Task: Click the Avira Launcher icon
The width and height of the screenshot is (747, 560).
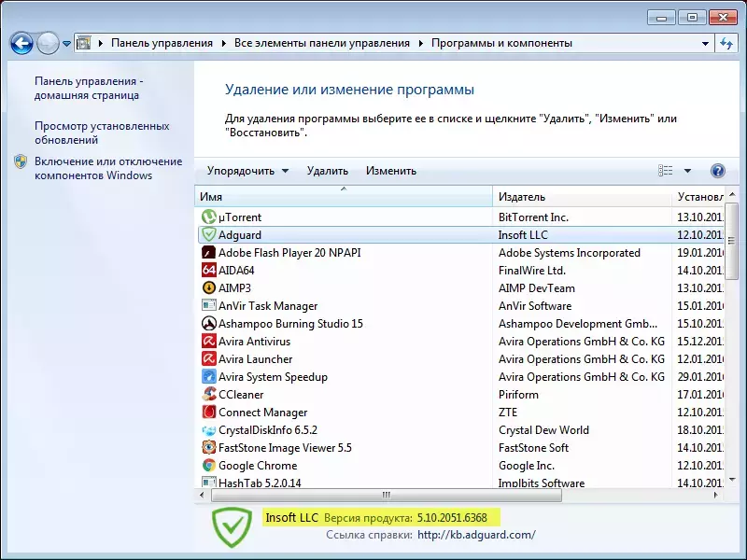Action: (x=208, y=359)
